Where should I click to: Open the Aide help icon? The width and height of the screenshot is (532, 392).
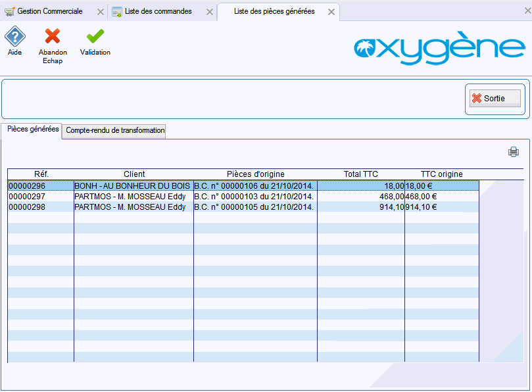click(14, 37)
